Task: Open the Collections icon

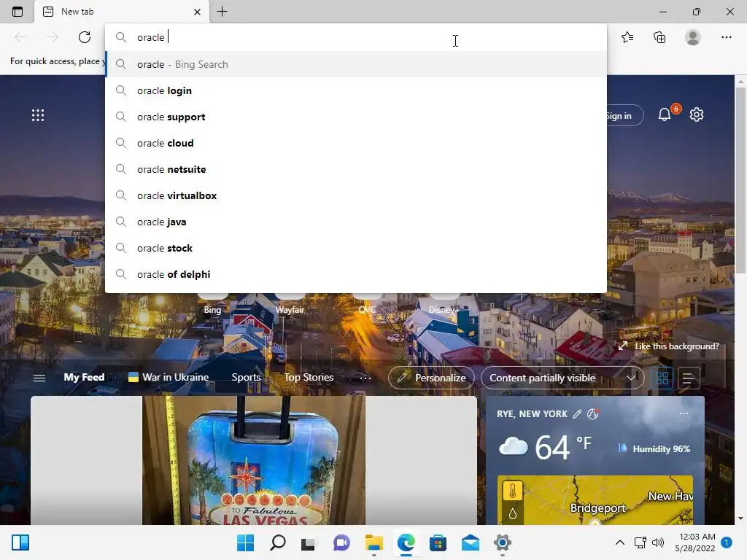Action: point(659,37)
